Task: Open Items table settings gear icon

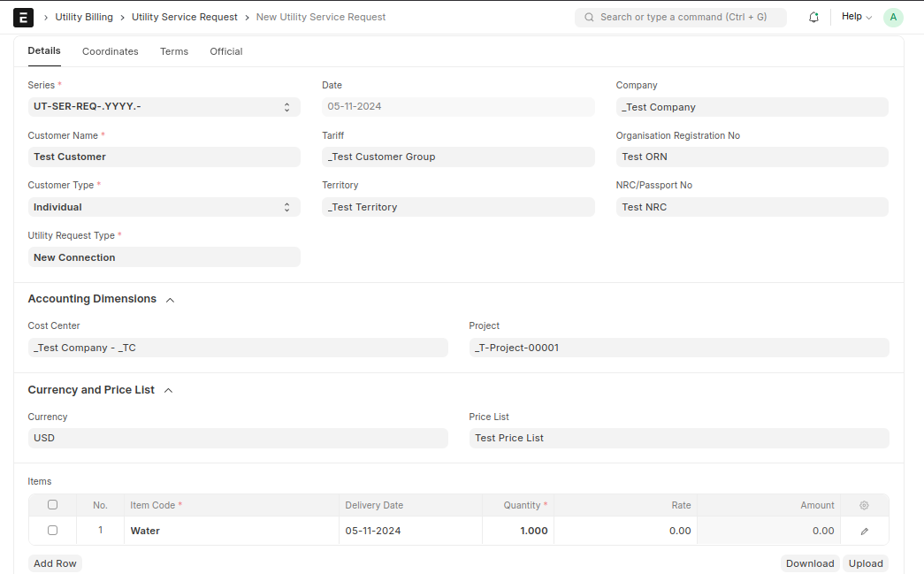Action: pos(864,505)
